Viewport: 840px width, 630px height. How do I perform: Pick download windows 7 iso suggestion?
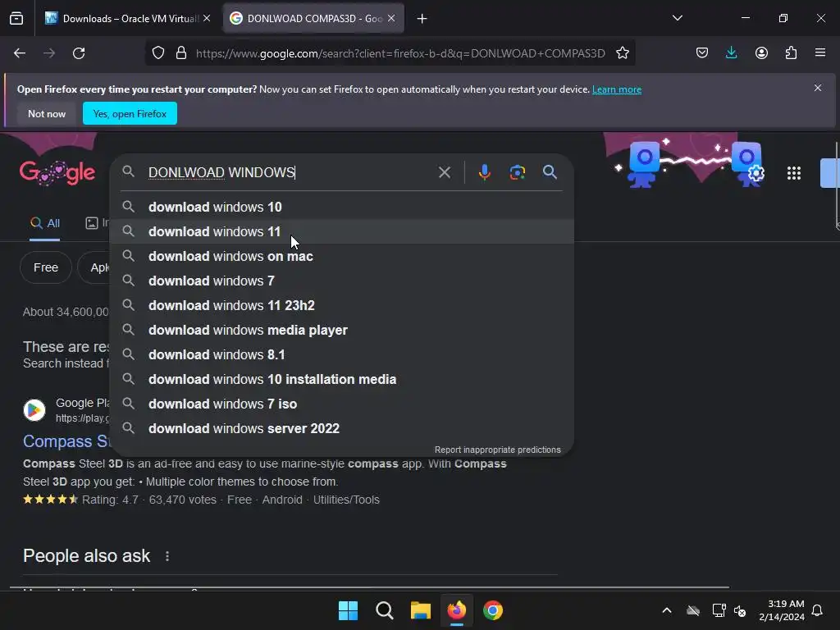342,404
